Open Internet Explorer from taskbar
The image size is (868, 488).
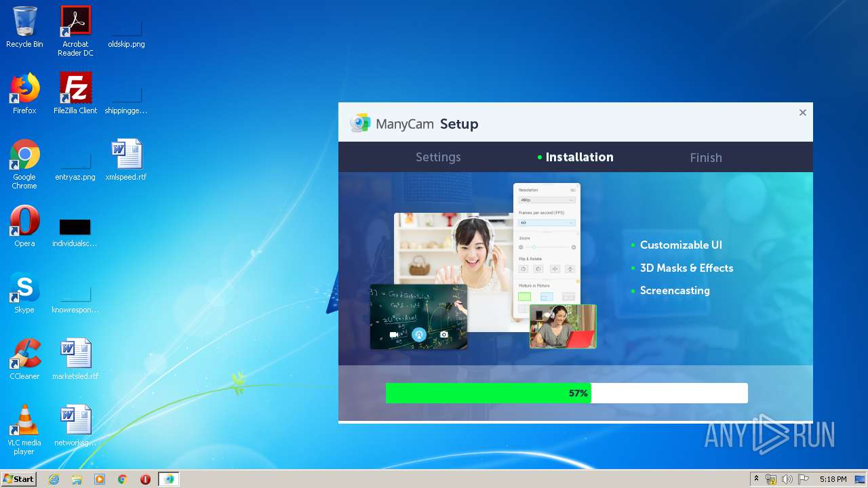click(x=54, y=479)
